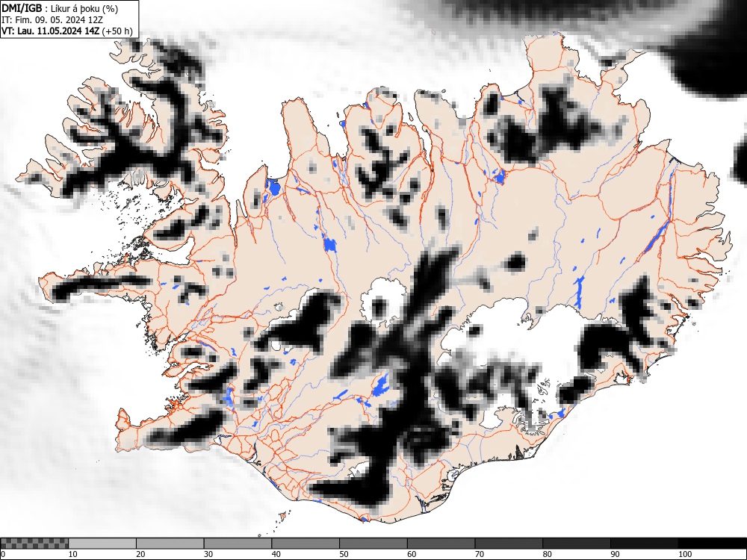
Task: Click the valid time 'VT: Lau. 11.05.2024 14Z (+50 h)'
Action: click(x=67, y=31)
